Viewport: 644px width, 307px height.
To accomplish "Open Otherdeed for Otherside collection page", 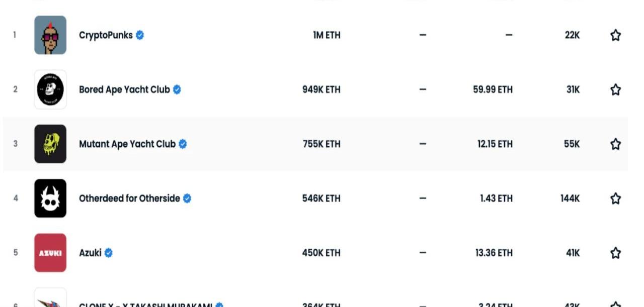I will [129, 198].
